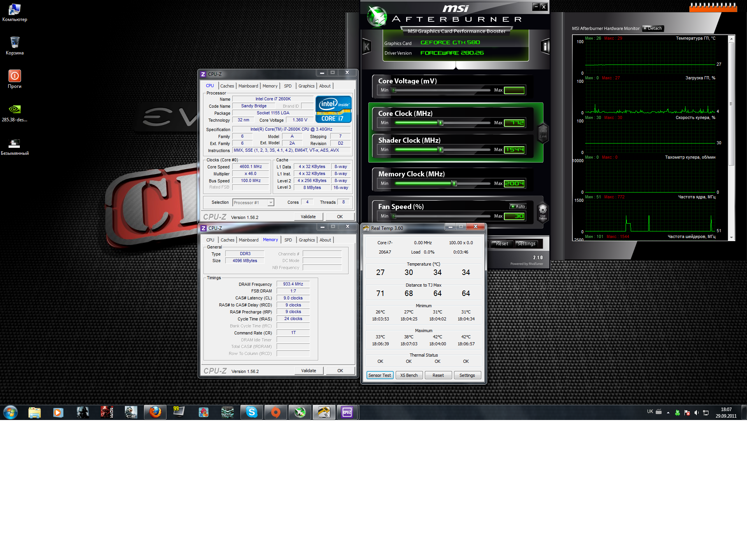Switch to the Mainboard tab in top CPU-Z
747x560 pixels.
(x=248, y=86)
